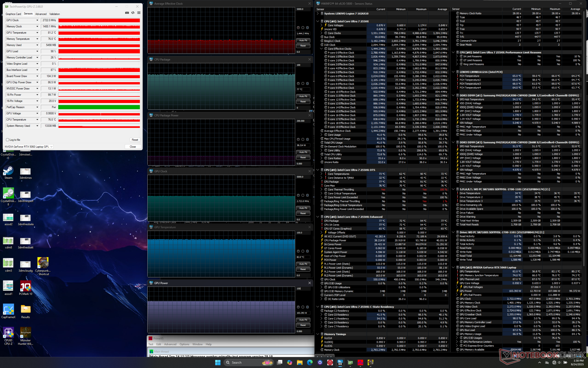Image resolution: width=588 pixels, height=368 pixels.
Task: Click the Windows Start button on taskbar
Action: 218,362
